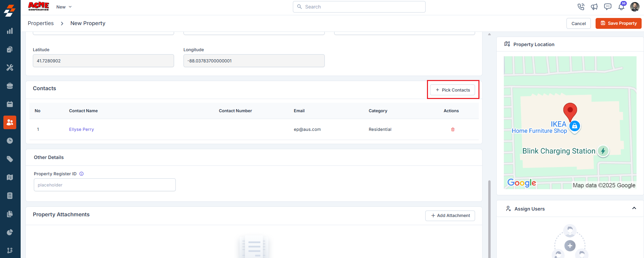Open the price tag sidebar icon
Screen dimensions: 644x258
pyautogui.click(x=10, y=159)
